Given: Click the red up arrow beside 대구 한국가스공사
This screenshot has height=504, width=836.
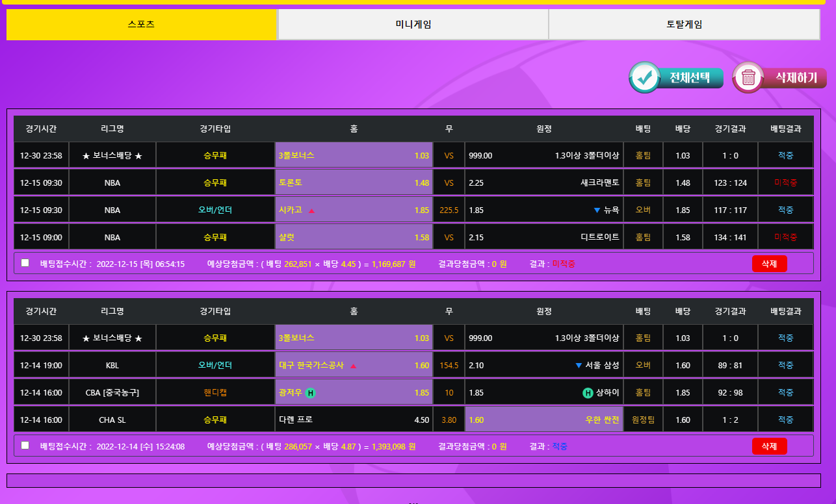Looking at the screenshot, I should pos(353,366).
